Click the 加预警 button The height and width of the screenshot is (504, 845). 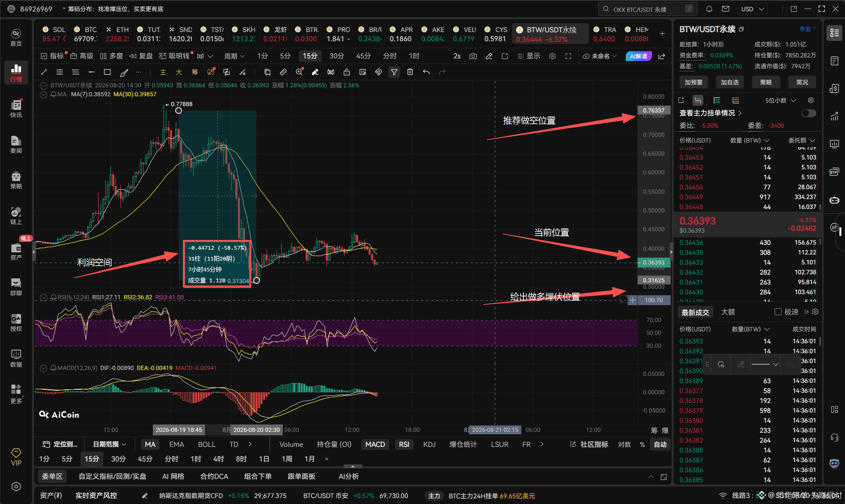(x=693, y=82)
